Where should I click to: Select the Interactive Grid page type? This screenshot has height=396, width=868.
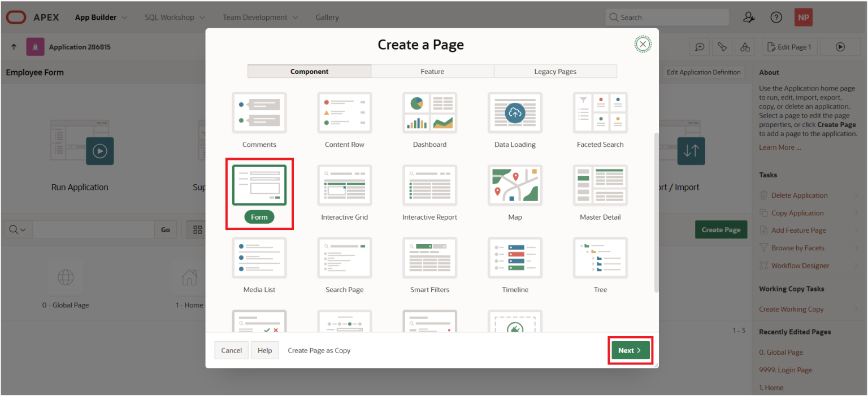click(345, 192)
